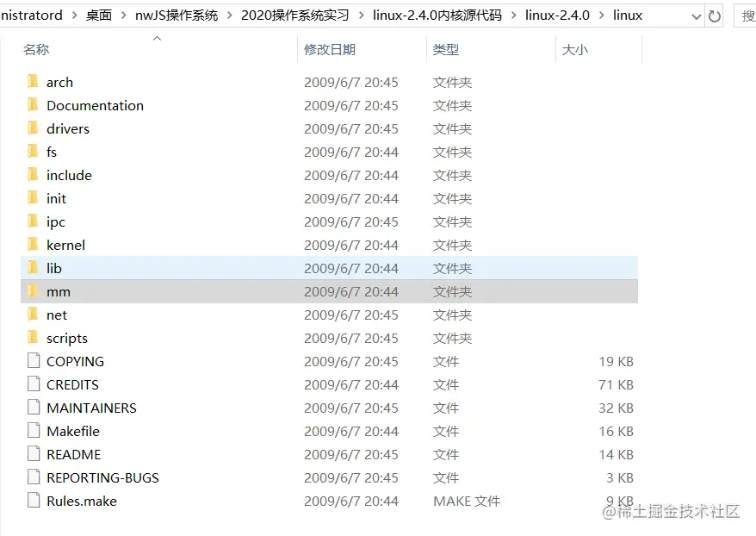Click the MAINTAINERS file icon

tap(34, 408)
